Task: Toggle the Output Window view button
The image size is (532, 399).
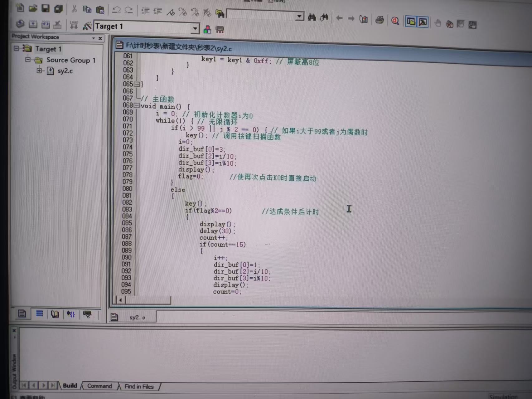Action: point(423,22)
